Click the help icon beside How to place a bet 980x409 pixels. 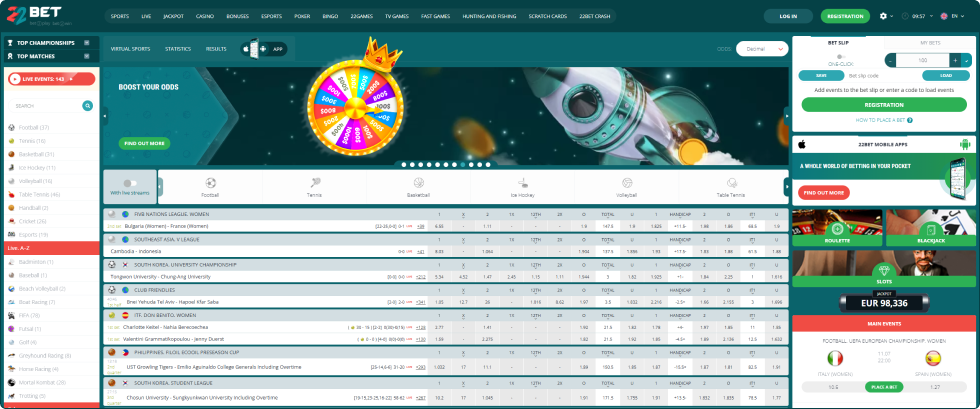pos(910,120)
